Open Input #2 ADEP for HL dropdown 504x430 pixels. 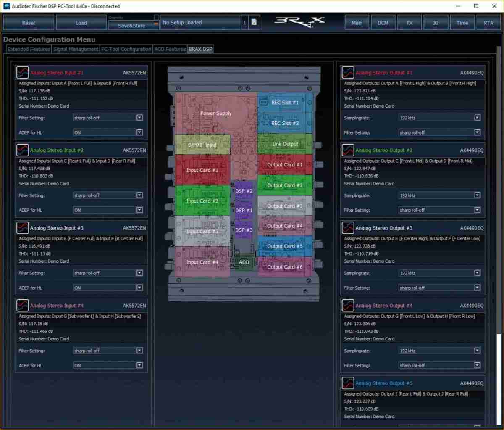point(108,210)
